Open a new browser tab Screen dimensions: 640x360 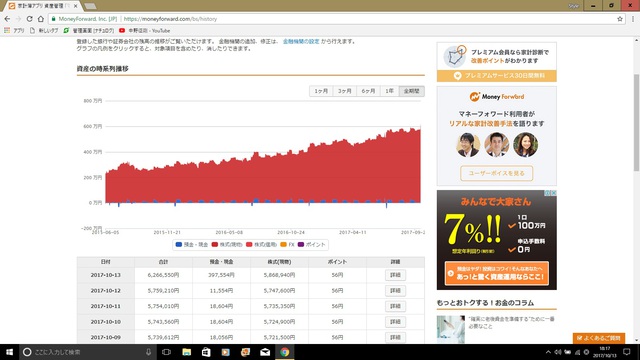tap(90, 6)
